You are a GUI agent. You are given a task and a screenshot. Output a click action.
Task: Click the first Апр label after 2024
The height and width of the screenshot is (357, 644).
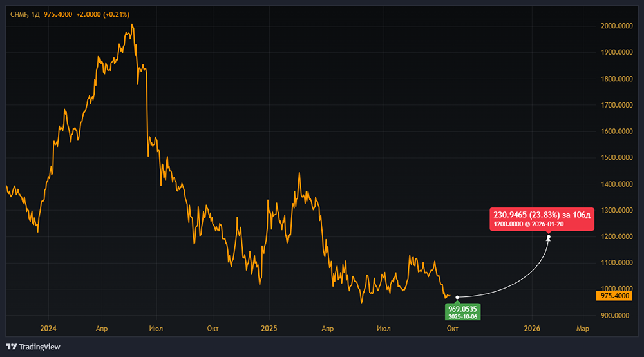pos(102,328)
